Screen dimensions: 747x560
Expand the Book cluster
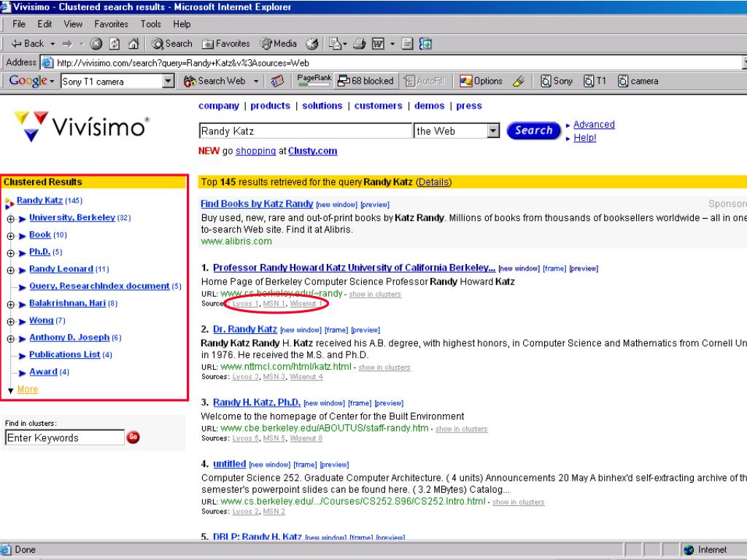(10, 236)
